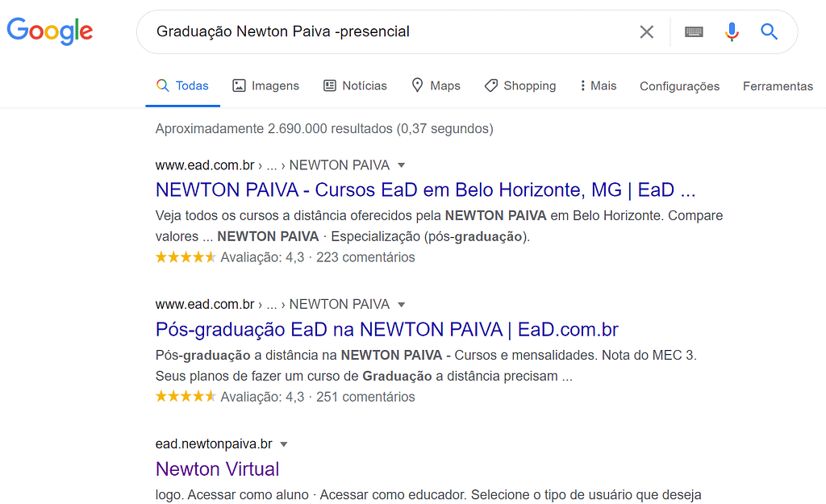Expand the arrow beside the second ead.com.br result

pyautogui.click(x=402, y=304)
